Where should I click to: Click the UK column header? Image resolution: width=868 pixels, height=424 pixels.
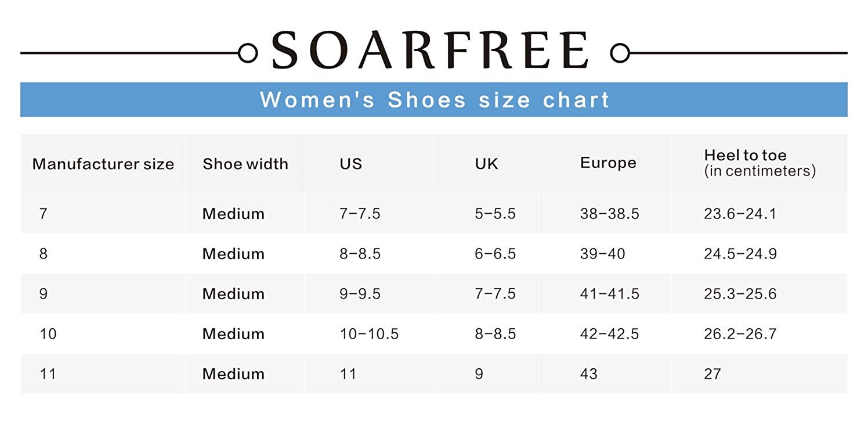tap(487, 164)
